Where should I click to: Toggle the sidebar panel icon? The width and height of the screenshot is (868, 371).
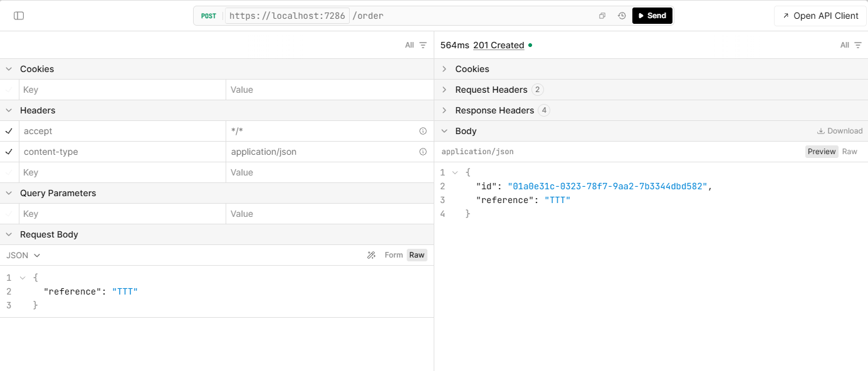(19, 16)
